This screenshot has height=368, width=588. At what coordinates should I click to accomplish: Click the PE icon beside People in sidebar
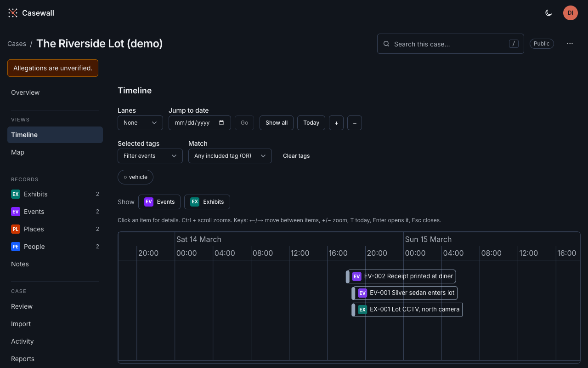pyautogui.click(x=16, y=247)
